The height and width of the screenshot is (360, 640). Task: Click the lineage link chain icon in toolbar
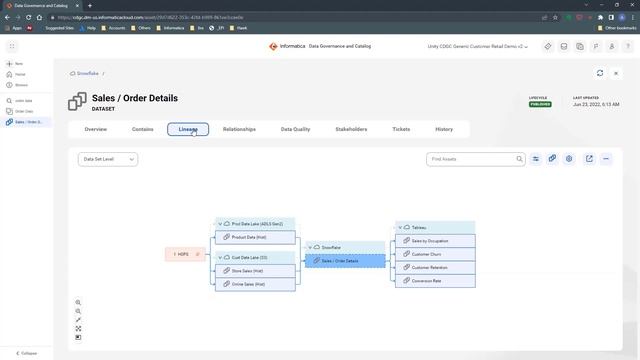tap(552, 158)
